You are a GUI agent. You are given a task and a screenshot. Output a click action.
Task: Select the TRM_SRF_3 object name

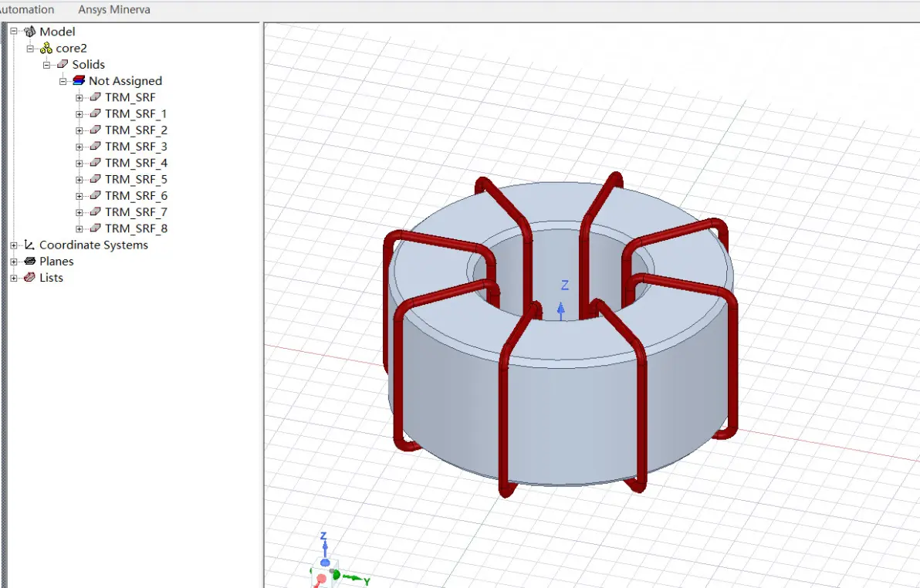pos(136,147)
